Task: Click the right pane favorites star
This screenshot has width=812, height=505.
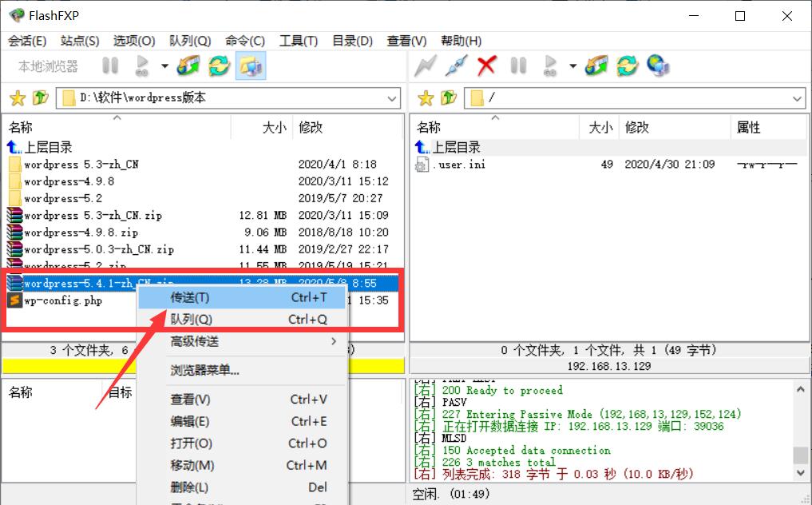Action: 426,97
